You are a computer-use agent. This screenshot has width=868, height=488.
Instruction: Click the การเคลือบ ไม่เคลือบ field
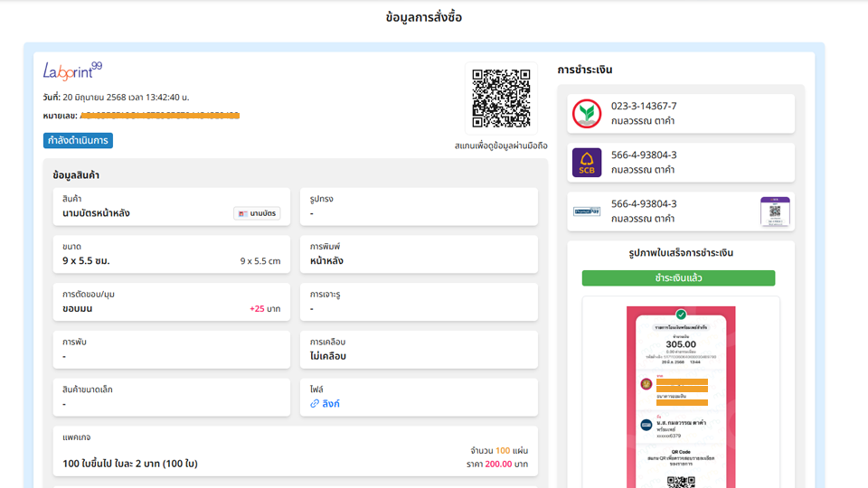pyautogui.click(x=419, y=349)
